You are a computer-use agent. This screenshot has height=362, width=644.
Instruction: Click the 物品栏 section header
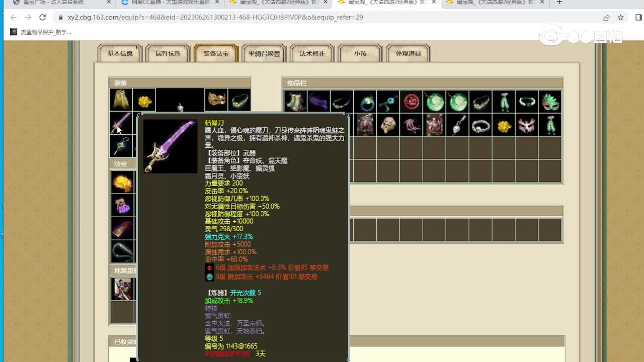pos(423,83)
